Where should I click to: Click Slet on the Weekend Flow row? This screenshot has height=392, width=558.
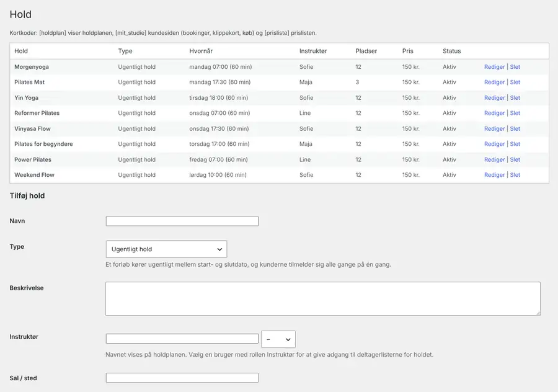(515, 175)
